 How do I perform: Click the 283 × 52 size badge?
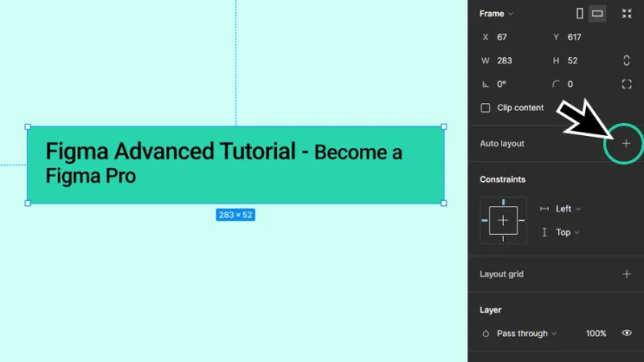[235, 215]
